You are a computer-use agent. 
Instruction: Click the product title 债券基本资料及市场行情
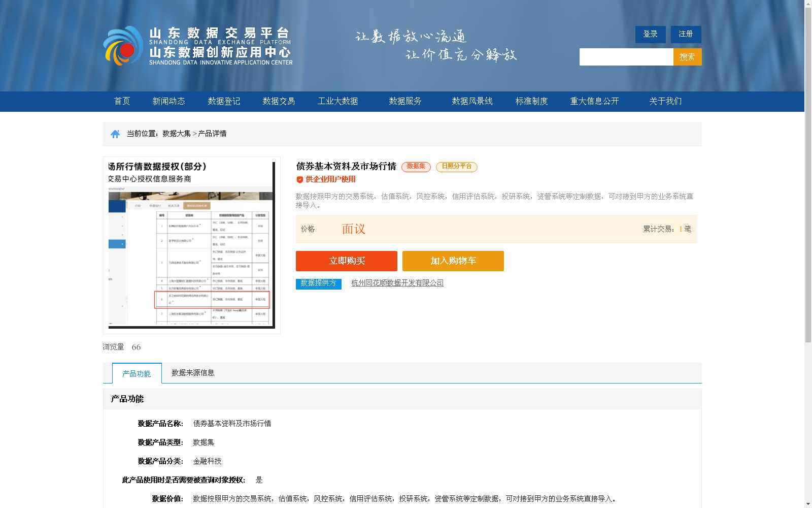click(x=346, y=167)
